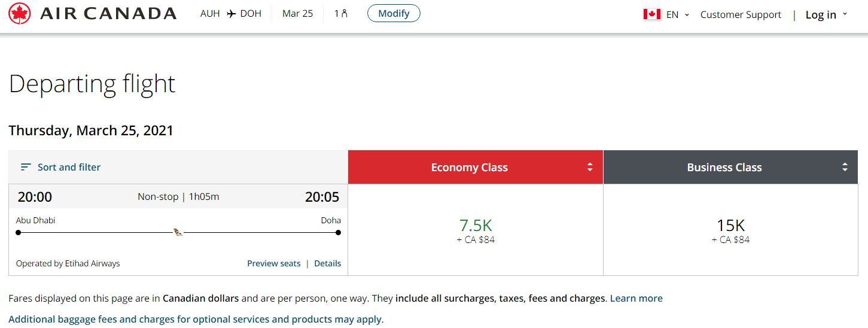Click the passenger count person icon

coord(345,13)
